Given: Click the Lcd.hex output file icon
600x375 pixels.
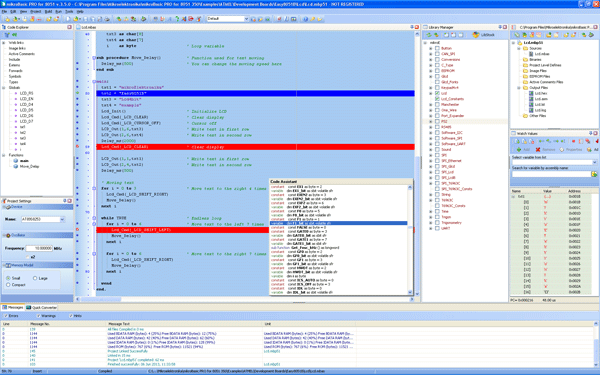Looking at the screenshot, I should click(531, 93).
